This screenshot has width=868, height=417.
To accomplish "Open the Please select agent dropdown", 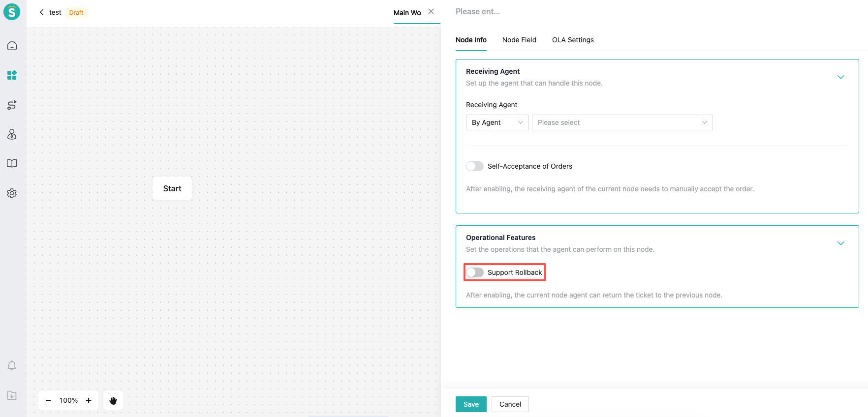I will point(622,122).
